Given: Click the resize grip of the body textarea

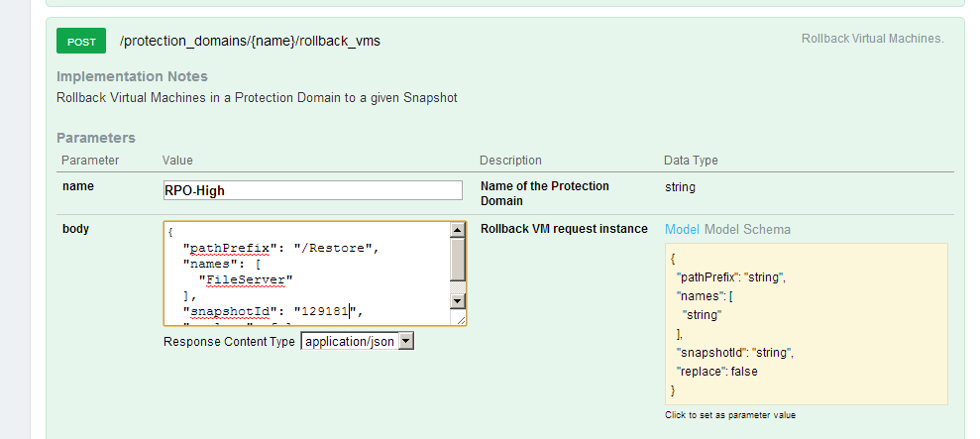Looking at the screenshot, I should click(459, 319).
